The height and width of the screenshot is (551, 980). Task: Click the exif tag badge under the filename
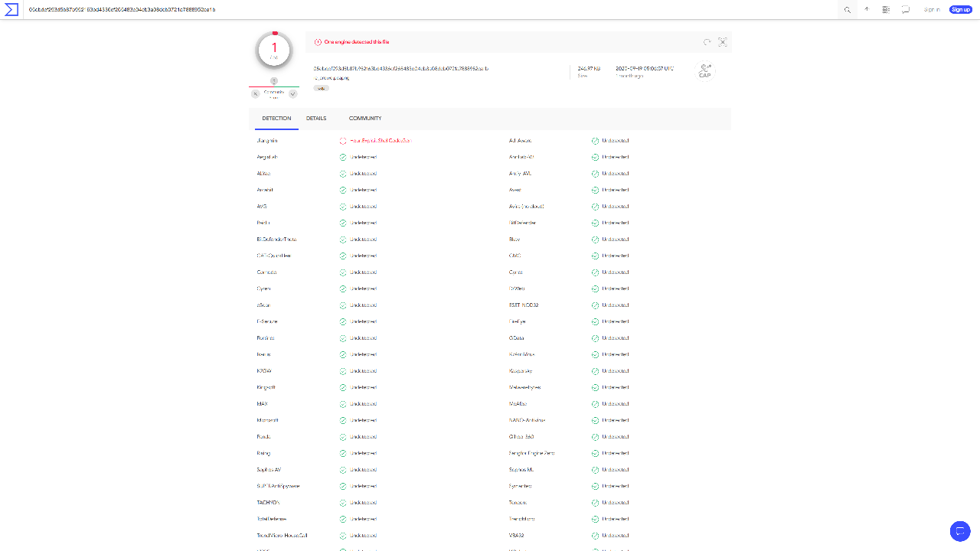[x=321, y=88]
